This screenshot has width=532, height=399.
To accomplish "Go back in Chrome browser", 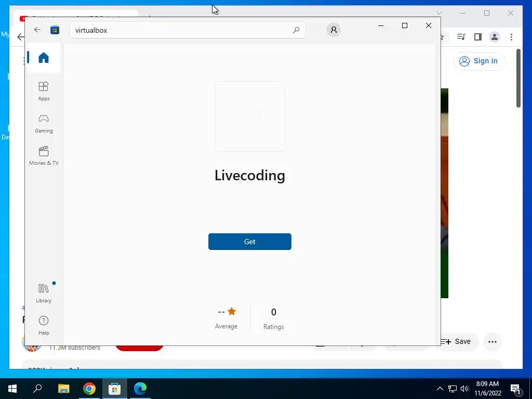I will [x=20, y=37].
